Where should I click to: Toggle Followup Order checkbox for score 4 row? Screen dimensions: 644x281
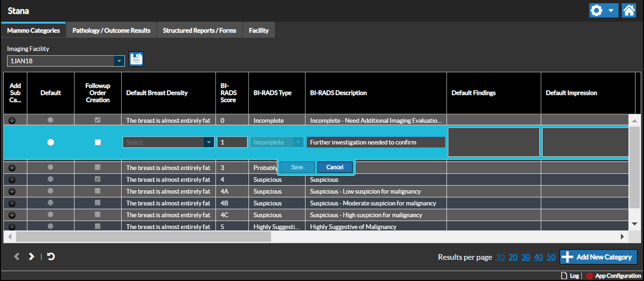(x=98, y=179)
